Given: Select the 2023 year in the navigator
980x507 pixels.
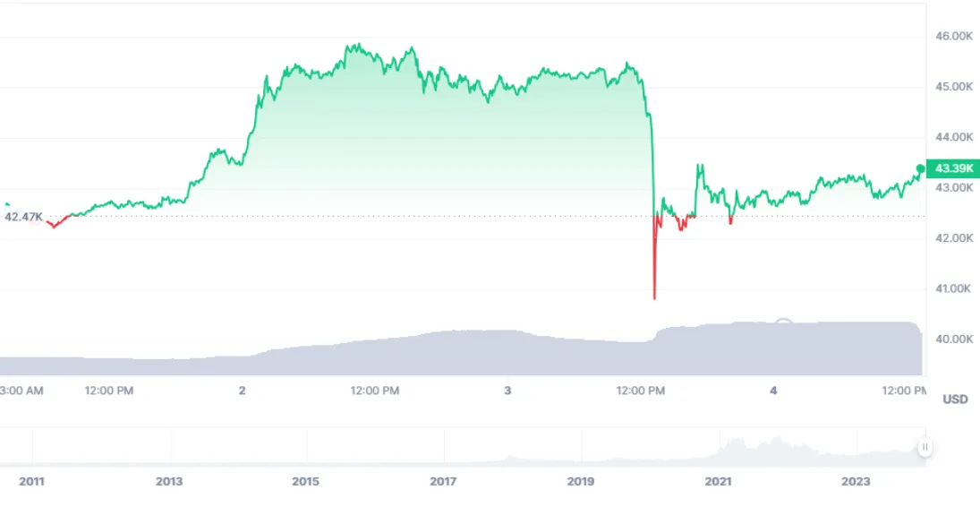Looking at the screenshot, I should [x=856, y=481].
